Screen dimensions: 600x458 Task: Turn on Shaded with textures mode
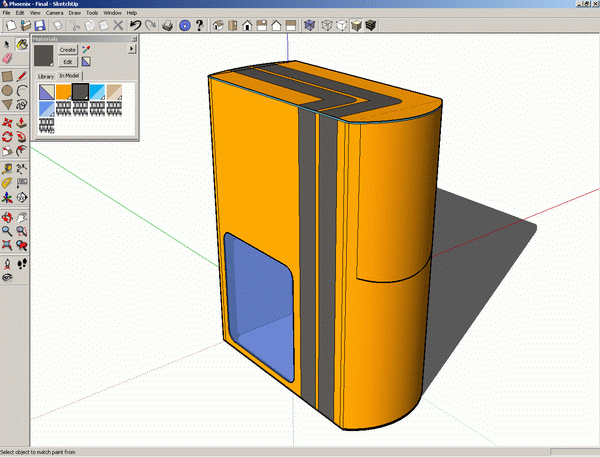point(369,24)
